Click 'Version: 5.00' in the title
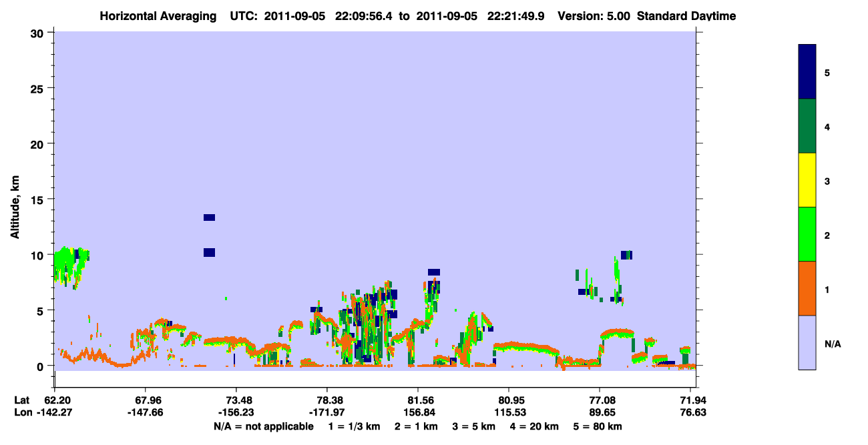 point(594,16)
